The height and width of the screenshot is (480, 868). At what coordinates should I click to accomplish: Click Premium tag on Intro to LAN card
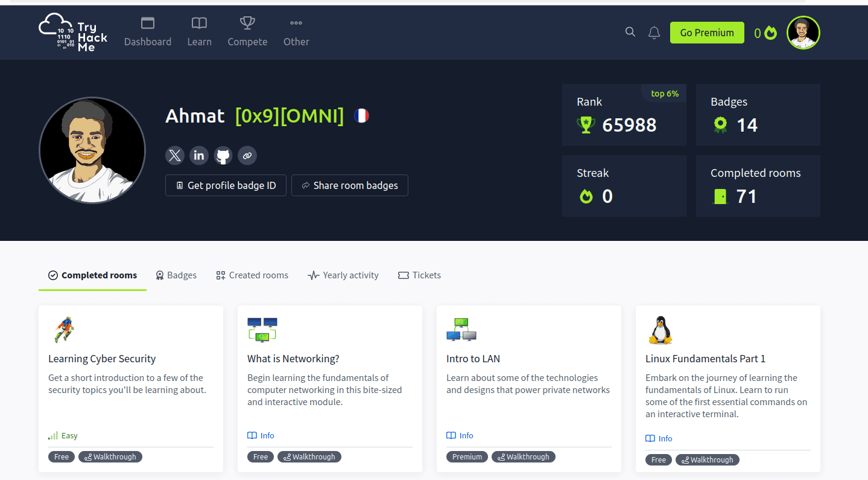tap(467, 457)
